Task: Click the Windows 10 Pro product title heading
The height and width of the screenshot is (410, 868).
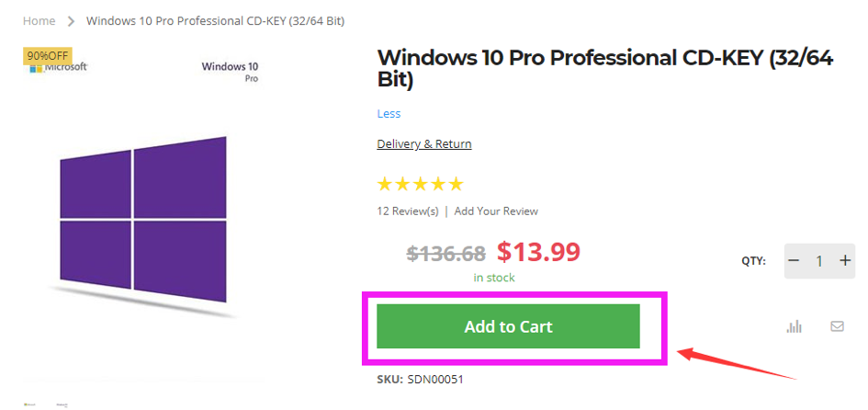Action: [604, 69]
